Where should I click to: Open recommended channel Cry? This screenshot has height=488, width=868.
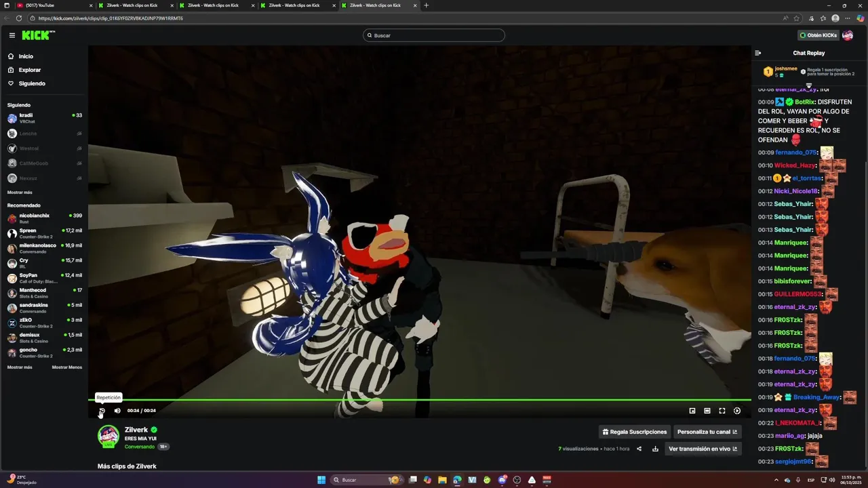[44, 263]
